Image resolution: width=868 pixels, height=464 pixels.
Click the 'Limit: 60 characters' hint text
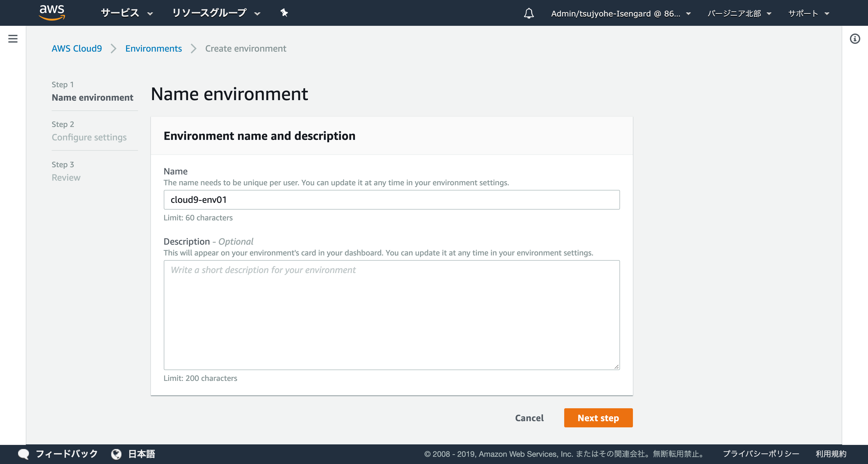coord(198,218)
